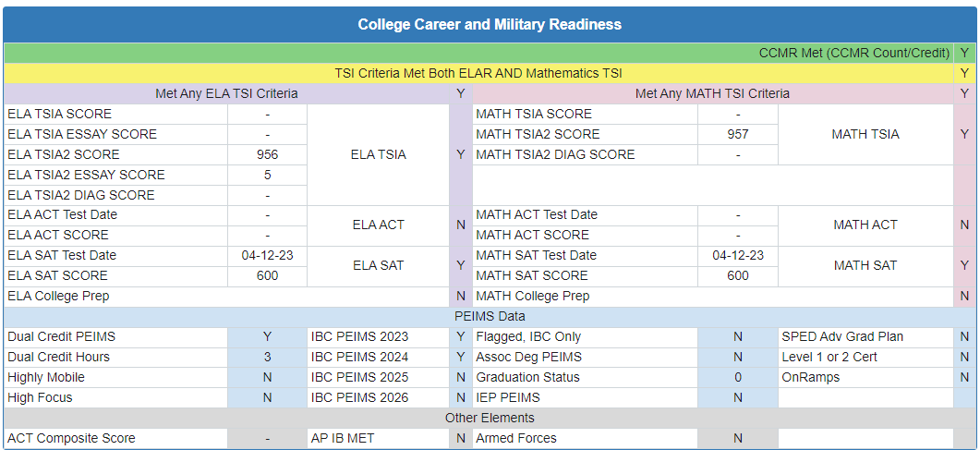The width and height of the screenshot is (980, 450).
Task: Click the ELA SAT Test Date label
Action: point(62,255)
